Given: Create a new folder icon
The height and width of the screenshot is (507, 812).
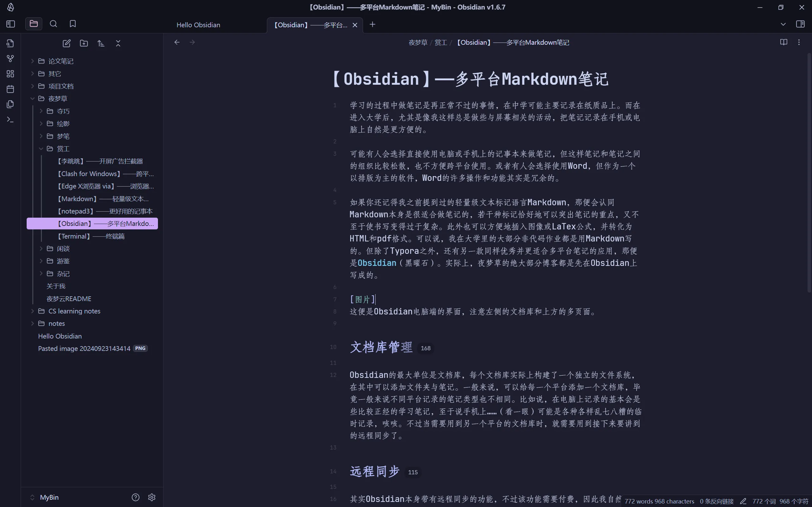Looking at the screenshot, I should coord(84,43).
